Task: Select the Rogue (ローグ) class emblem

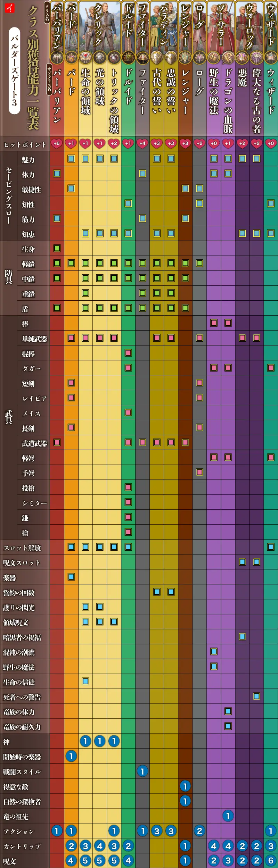Action: tap(199, 58)
